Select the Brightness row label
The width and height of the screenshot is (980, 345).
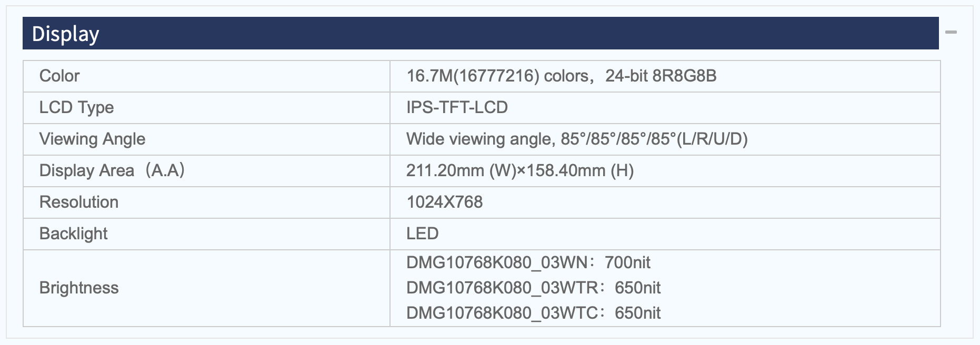tap(79, 288)
